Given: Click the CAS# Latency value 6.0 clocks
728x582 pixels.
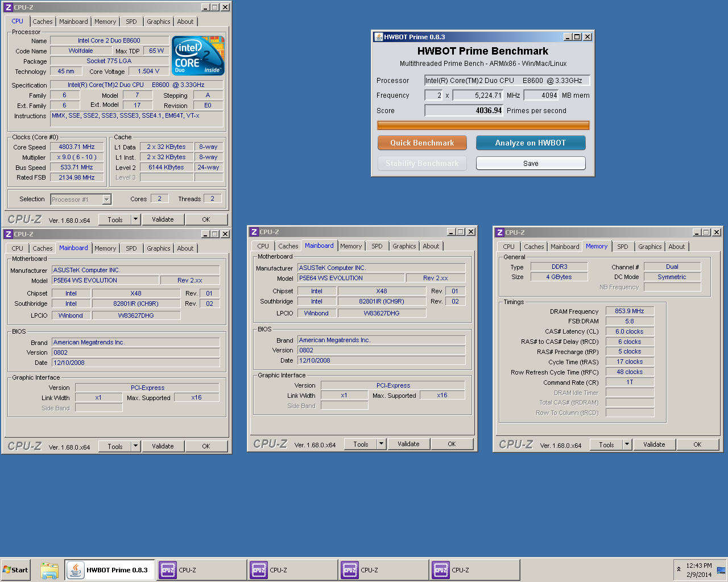Looking at the screenshot, I should 630,331.
